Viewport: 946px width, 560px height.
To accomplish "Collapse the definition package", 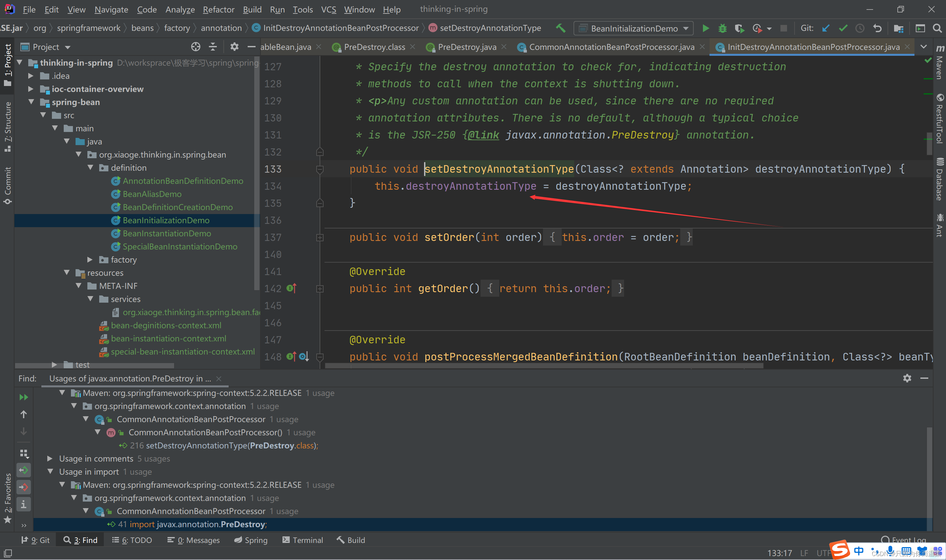I will coord(90,167).
